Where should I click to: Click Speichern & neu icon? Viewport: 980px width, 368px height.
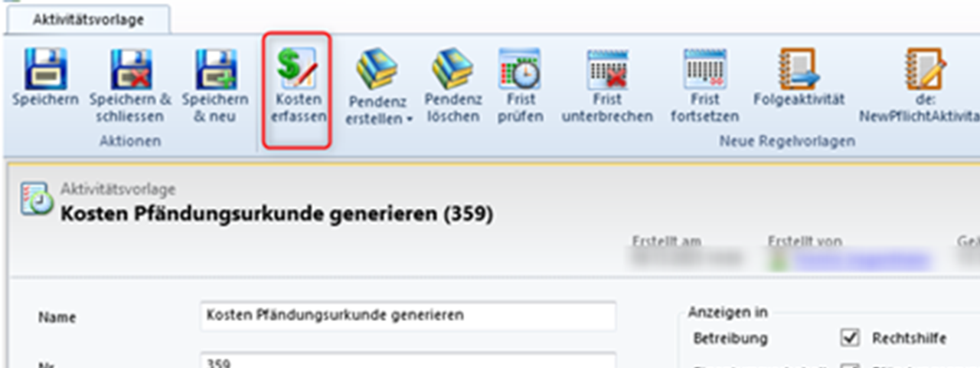pyautogui.click(x=214, y=69)
